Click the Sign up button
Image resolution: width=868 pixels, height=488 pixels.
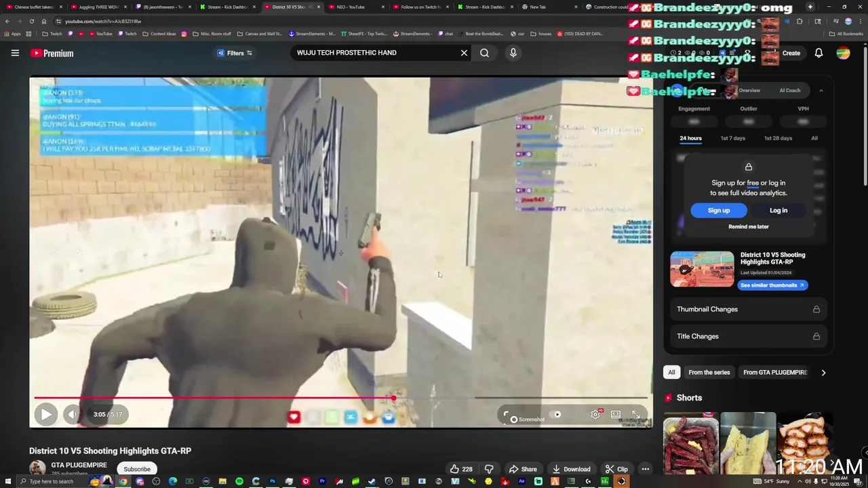click(x=719, y=210)
